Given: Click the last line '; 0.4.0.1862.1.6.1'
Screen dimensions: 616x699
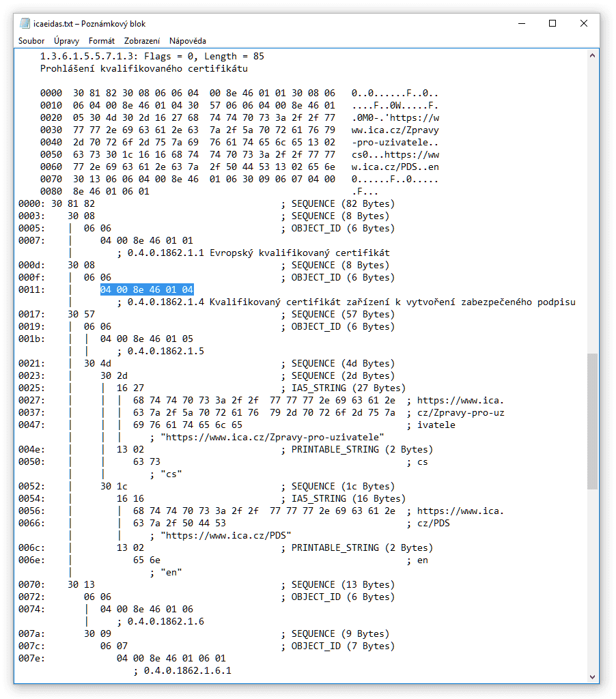Looking at the screenshot, I should (x=182, y=670).
